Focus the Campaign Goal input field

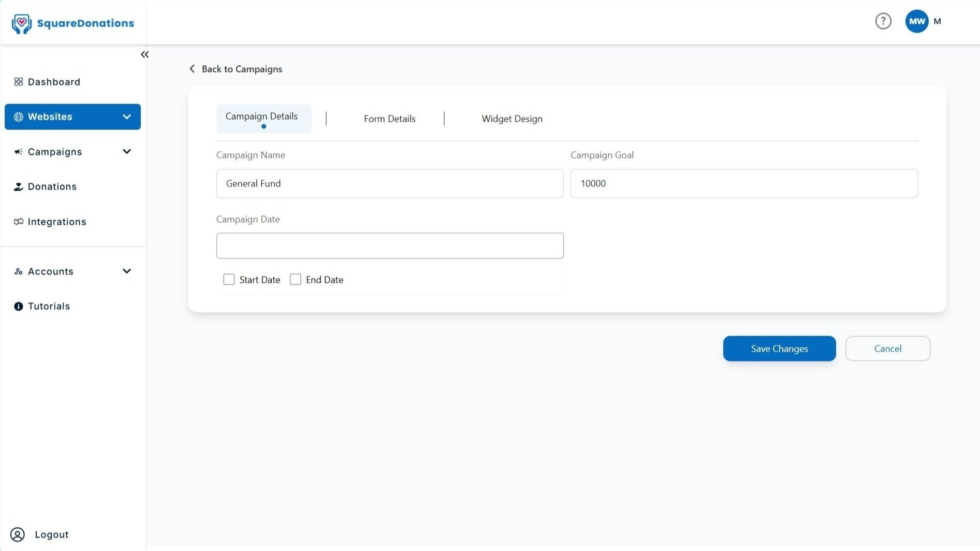pyautogui.click(x=744, y=183)
